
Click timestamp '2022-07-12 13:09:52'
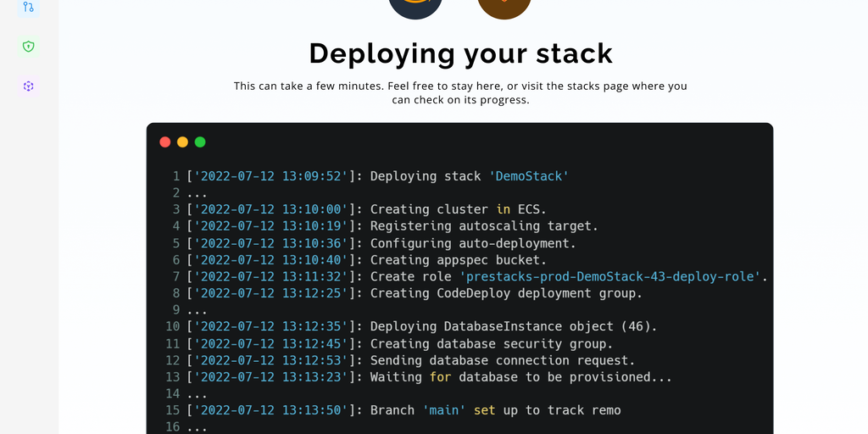tap(270, 176)
